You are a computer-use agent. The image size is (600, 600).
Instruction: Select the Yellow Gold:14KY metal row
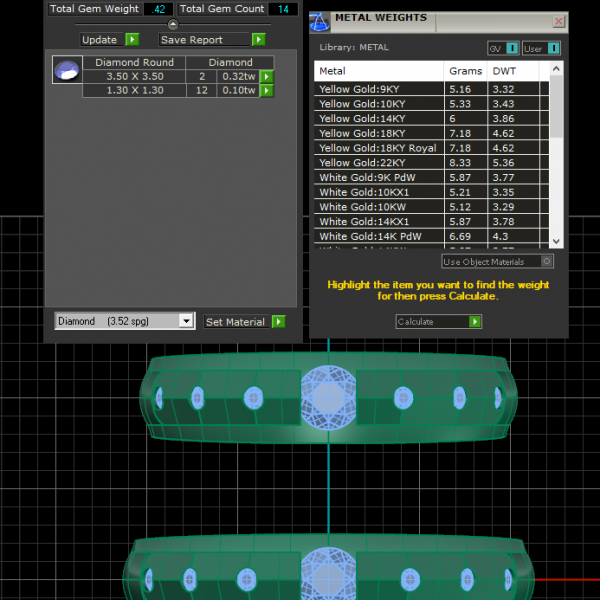379,118
